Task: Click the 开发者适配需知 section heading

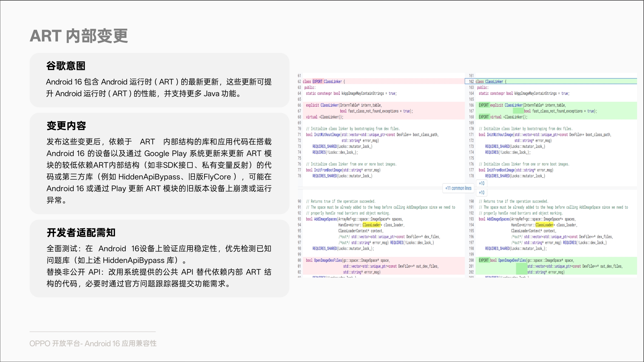Action: [81, 233]
